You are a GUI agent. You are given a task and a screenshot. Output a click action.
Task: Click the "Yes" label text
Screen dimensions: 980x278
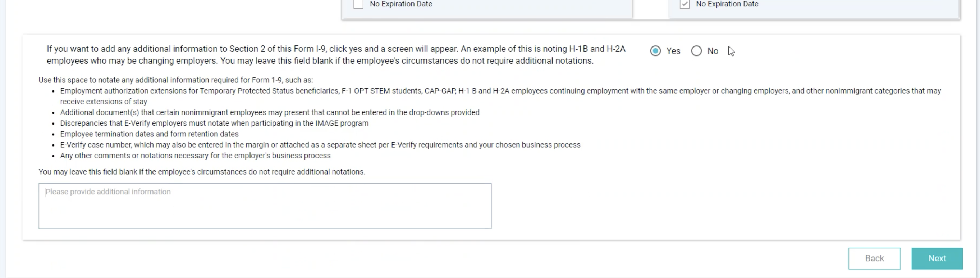[673, 51]
